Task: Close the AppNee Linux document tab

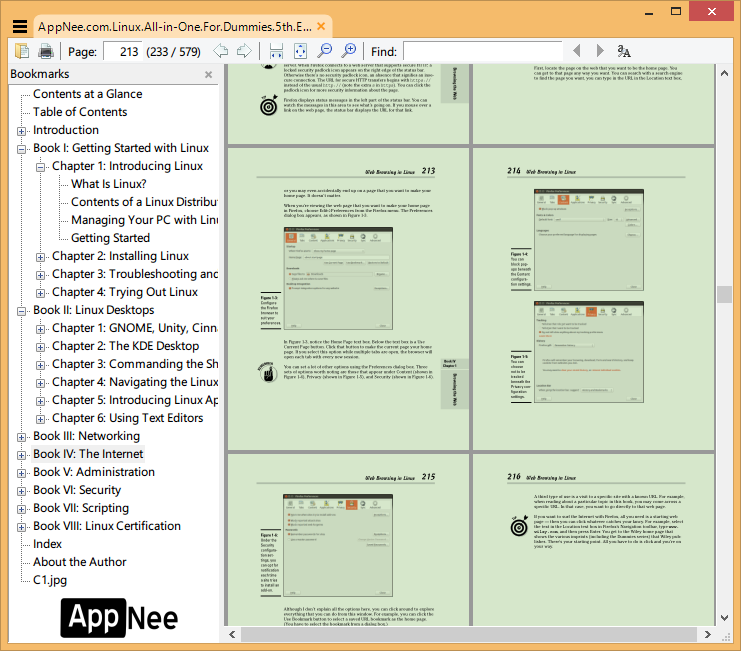Action: coord(321,26)
